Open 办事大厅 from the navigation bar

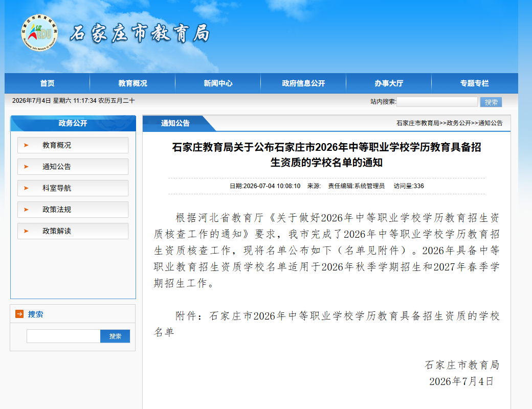389,83
